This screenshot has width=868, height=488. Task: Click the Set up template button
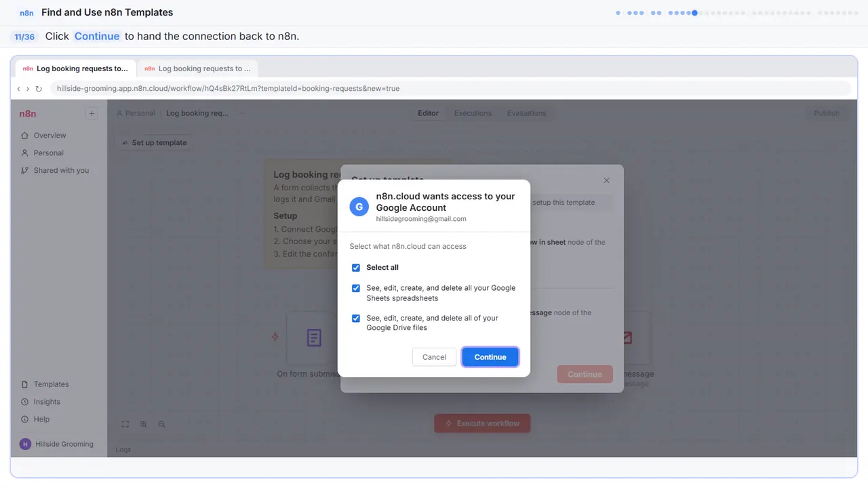pyautogui.click(x=155, y=143)
